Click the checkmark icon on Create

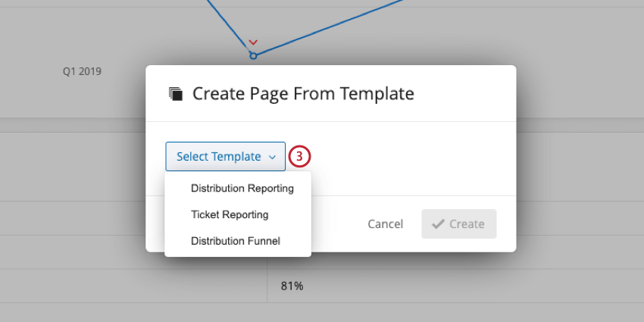tap(438, 224)
